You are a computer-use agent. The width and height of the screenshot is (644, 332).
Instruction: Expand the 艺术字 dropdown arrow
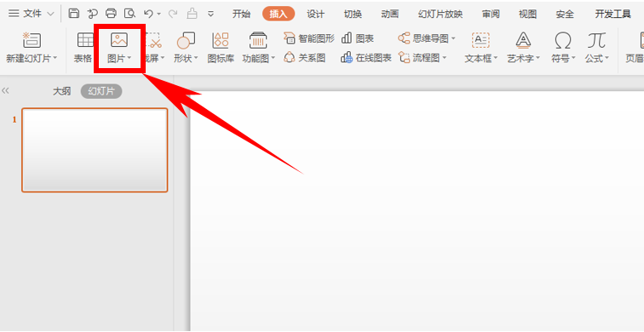point(538,58)
